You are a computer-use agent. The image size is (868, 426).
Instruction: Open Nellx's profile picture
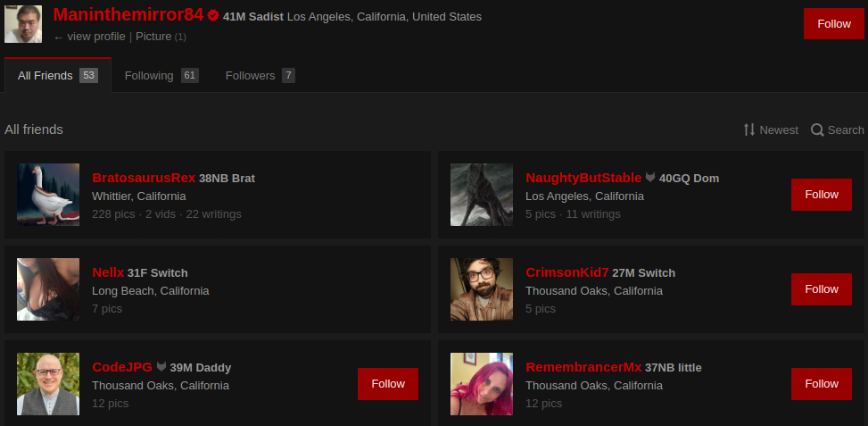coord(48,289)
